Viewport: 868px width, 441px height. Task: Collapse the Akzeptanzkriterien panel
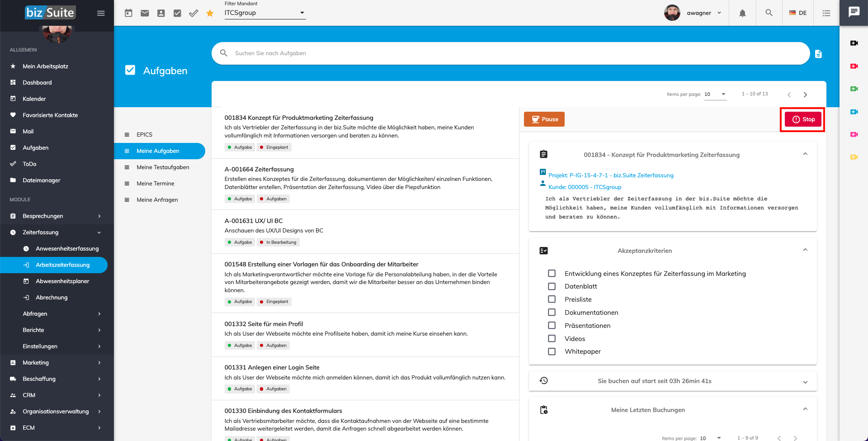click(x=805, y=250)
